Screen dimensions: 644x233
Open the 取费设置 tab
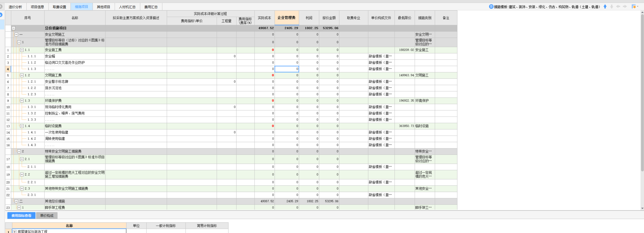(x=60, y=7)
